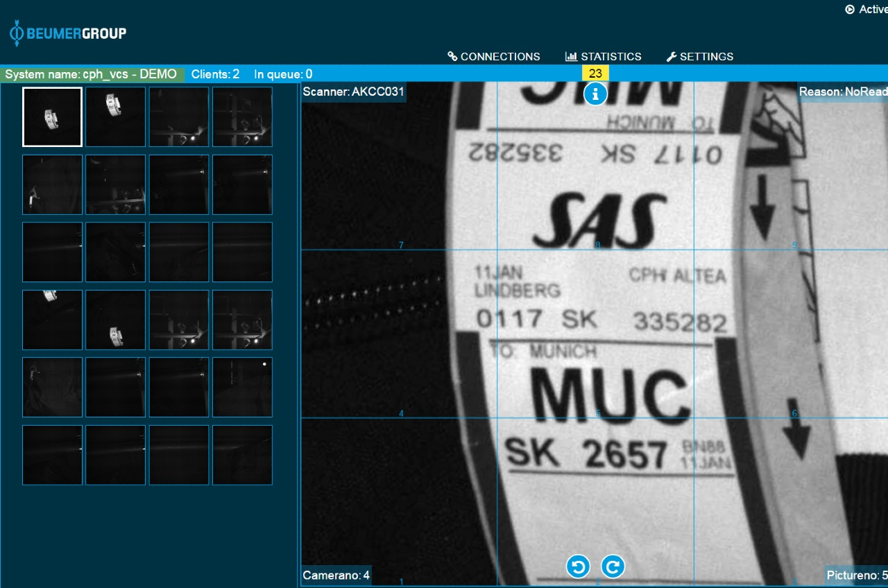Open the CONNECTIONS menu
Viewport: 888px width, 588px height.
click(x=494, y=57)
